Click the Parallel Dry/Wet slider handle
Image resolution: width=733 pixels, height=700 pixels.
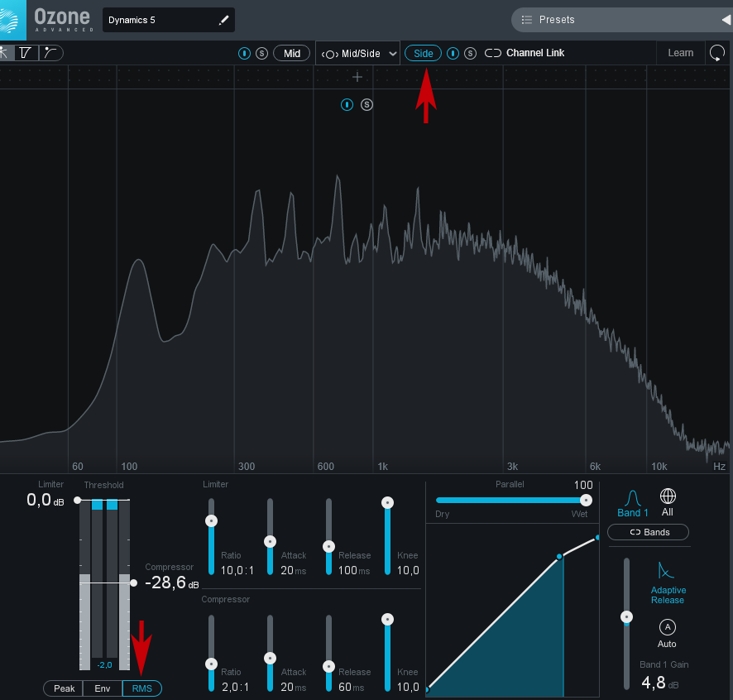587,501
